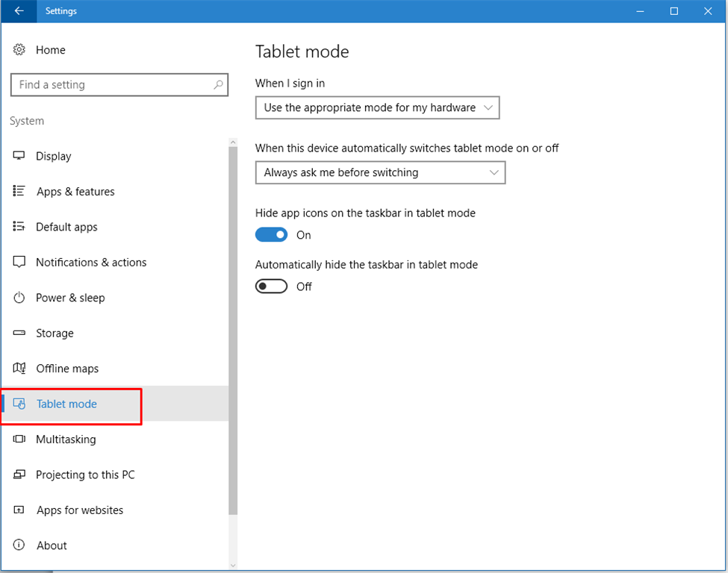Viewport: 728px width, 573px height.
Task: Click the Apps & features list icon
Action: [x=19, y=191]
